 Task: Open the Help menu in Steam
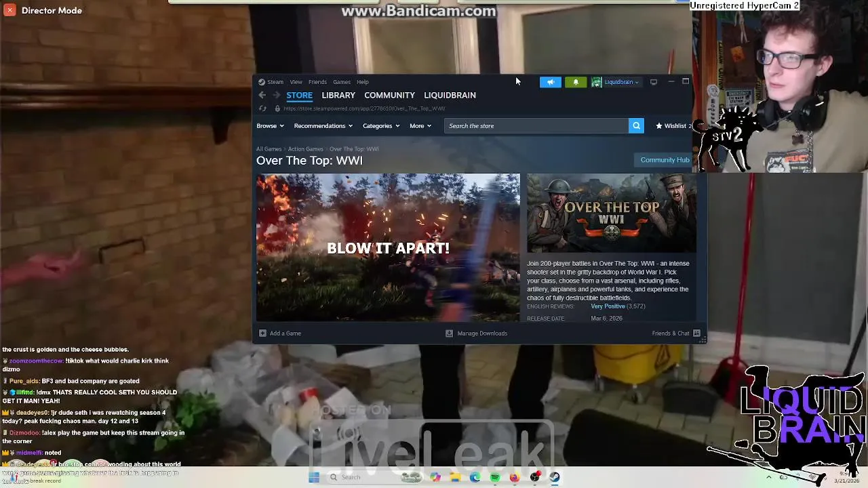click(x=363, y=82)
